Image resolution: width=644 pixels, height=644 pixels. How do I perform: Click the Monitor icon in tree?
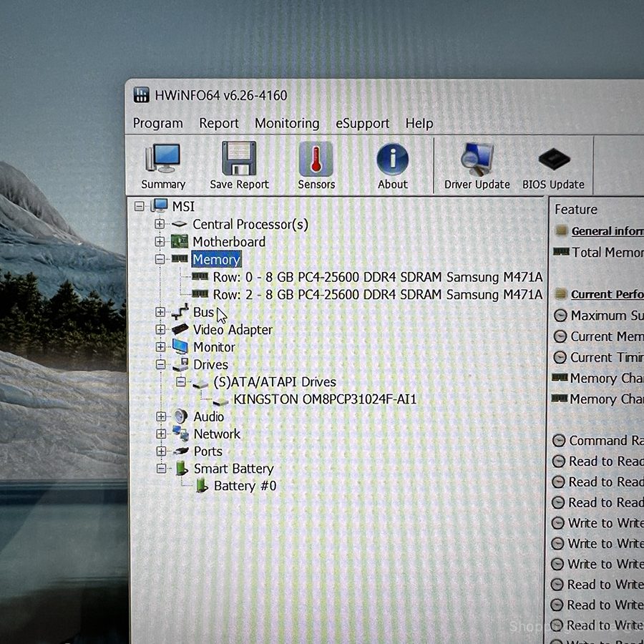click(180, 346)
